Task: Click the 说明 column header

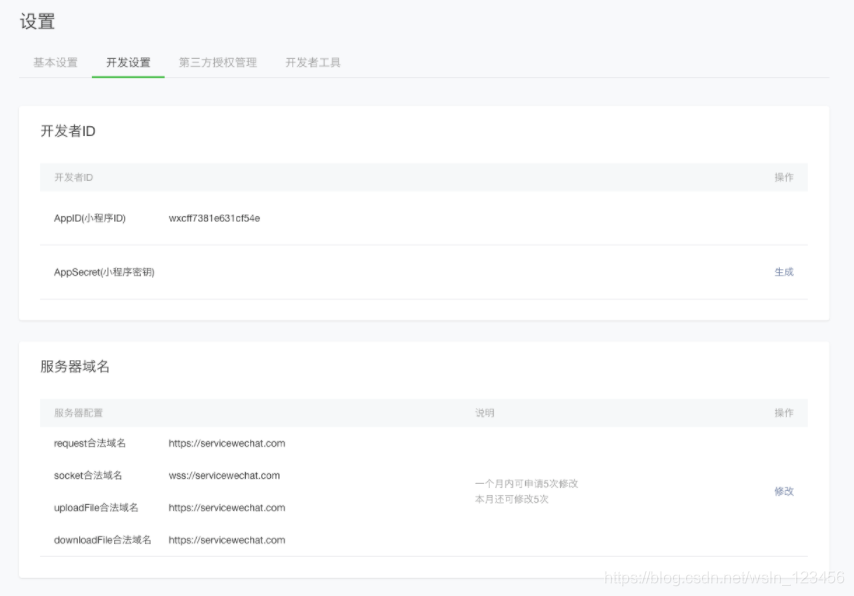Action: 484,413
